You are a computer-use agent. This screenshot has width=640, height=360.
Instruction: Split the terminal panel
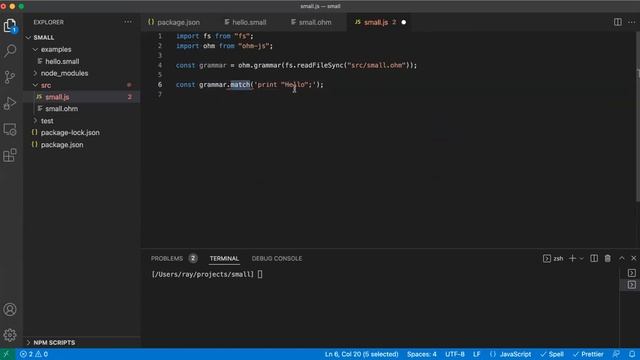pyautogui.click(x=594, y=258)
